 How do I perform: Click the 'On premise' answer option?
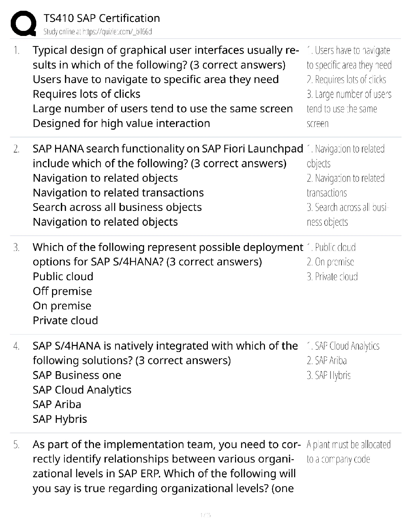tap(62, 306)
